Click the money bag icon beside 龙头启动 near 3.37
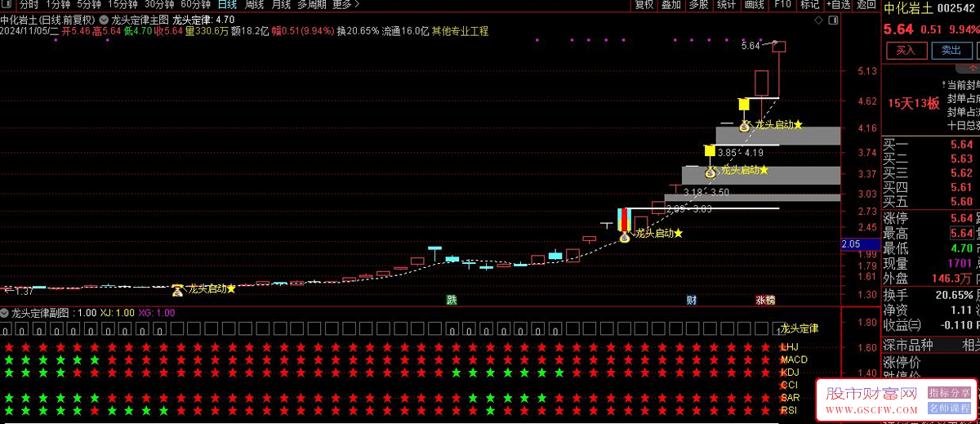980x424 pixels. tap(710, 172)
